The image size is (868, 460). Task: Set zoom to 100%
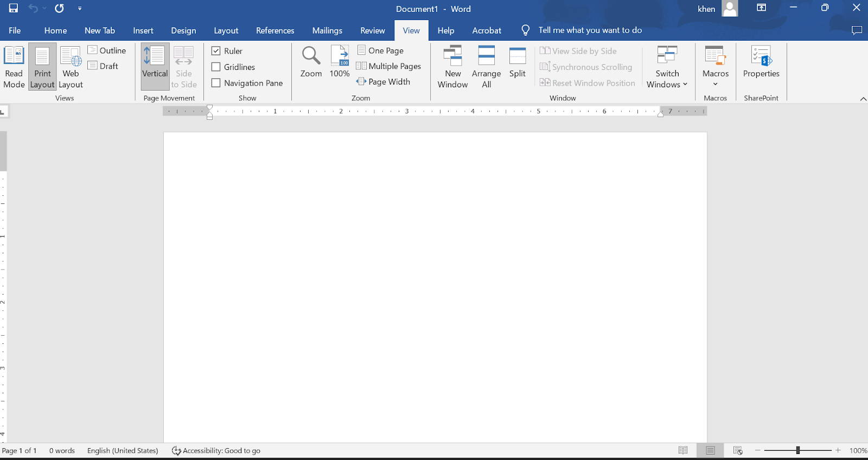340,62
